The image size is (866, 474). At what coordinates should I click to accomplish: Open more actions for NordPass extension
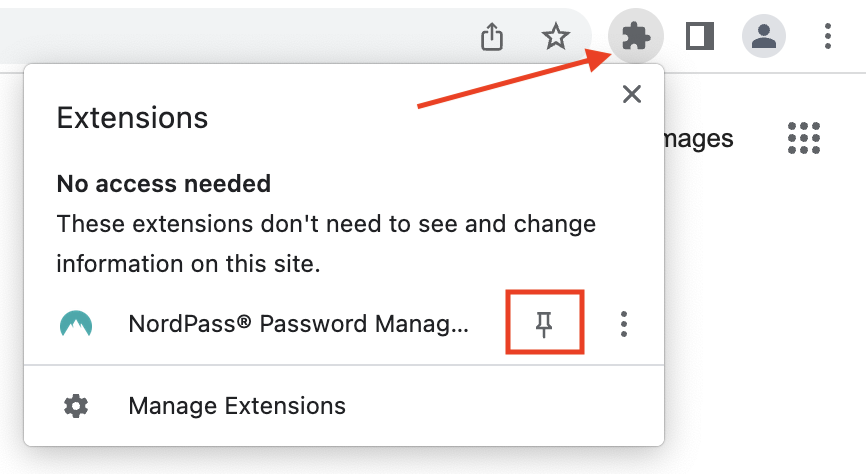pyautogui.click(x=624, y=323)
